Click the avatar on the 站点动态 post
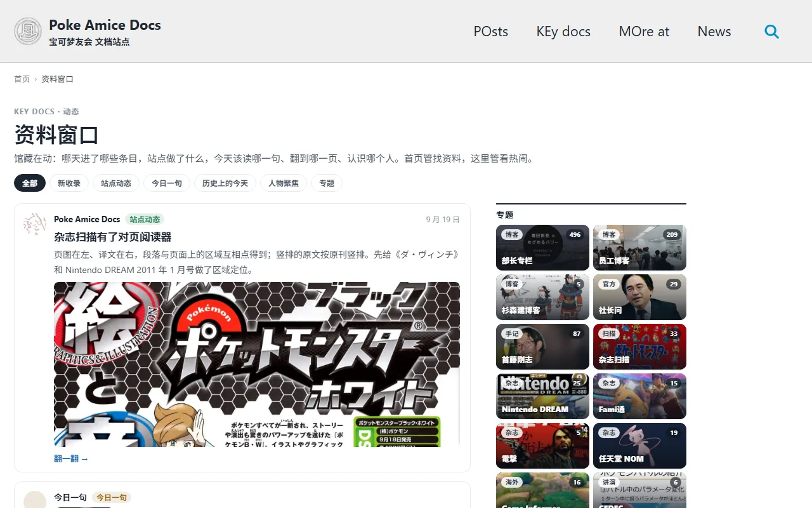Screen dimensions: 812x508 35,224
